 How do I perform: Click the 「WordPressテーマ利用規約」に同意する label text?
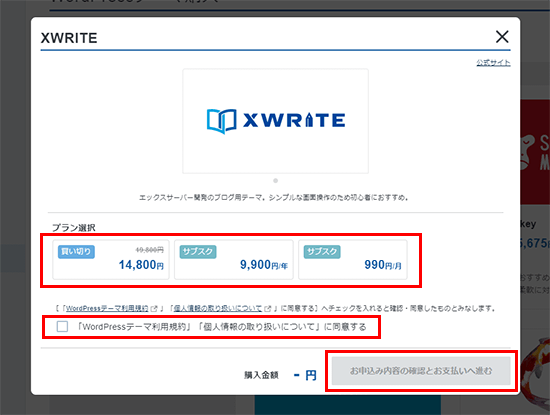pyautogui.click(x=221, y=327)
